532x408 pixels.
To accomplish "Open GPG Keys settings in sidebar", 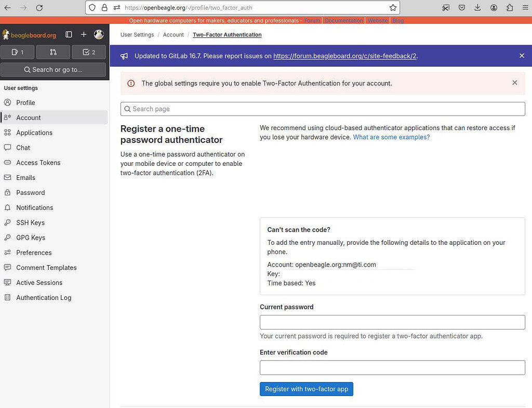I will pos(54,238).
